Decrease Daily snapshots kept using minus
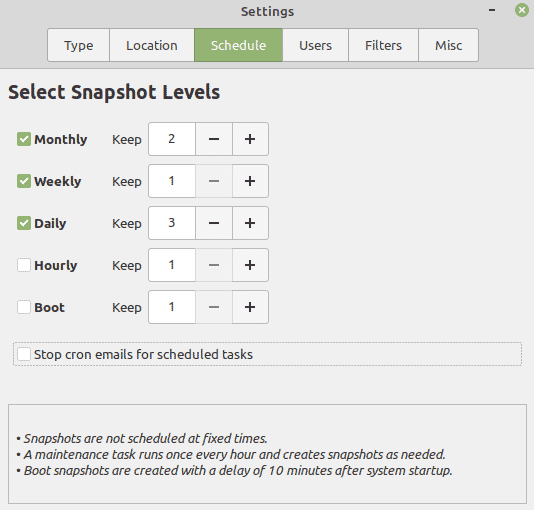 (214, 223)
